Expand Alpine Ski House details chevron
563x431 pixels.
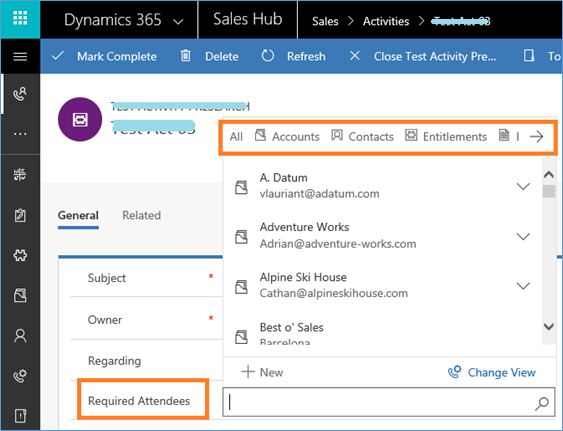point(523,286)
